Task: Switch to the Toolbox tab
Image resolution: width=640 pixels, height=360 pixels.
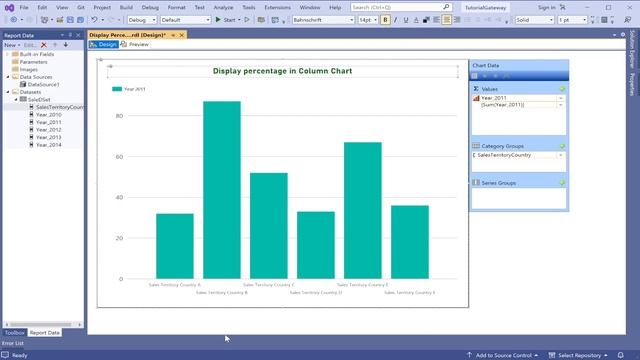Action: click(14, 333)
